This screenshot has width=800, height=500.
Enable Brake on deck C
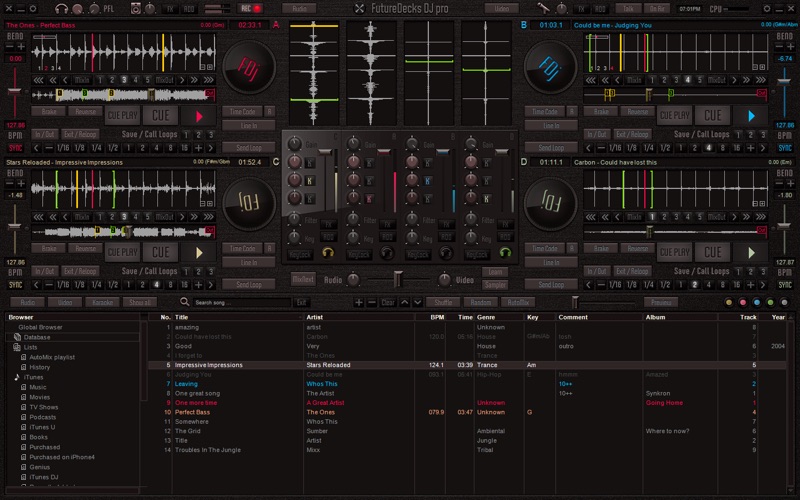coord(48,248)
